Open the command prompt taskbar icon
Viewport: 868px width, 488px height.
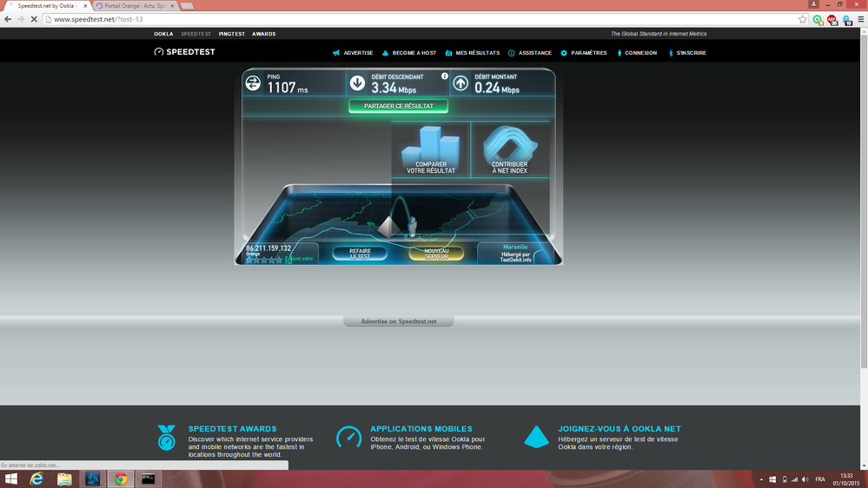point(149,479)
